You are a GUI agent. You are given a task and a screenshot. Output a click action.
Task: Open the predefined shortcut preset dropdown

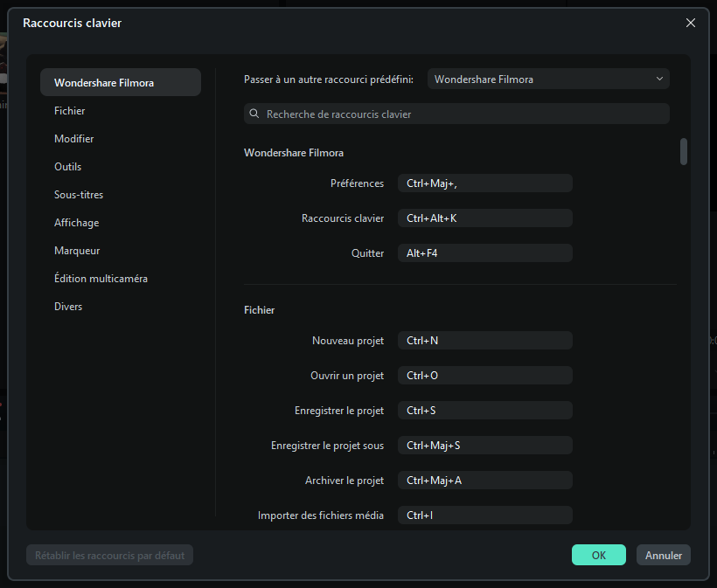pyautogui.click(x=548, y=79)
